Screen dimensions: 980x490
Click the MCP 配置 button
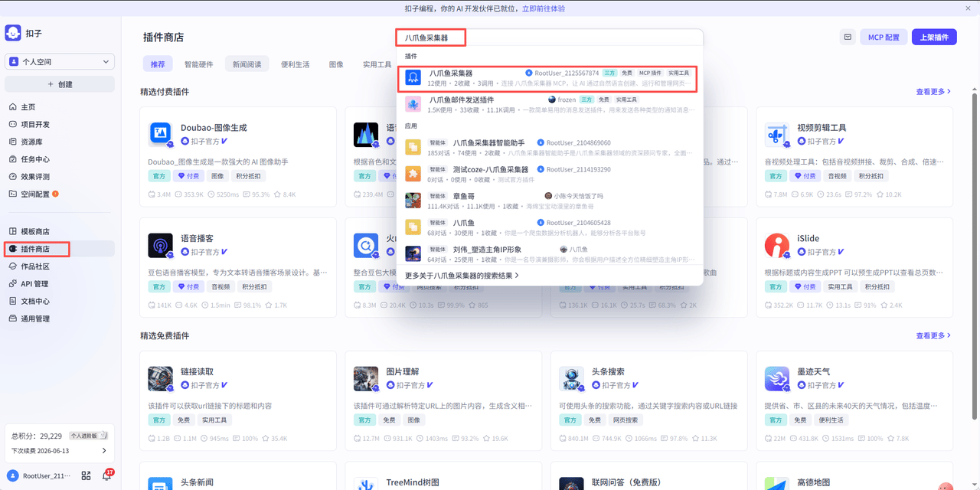pos(884,37)
